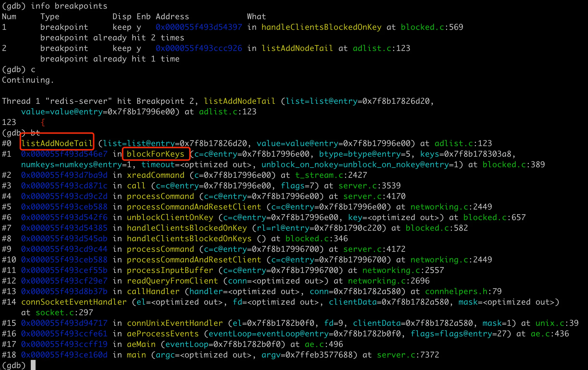Click aeProcessEvents in frame #16
This screenshot has height=370, width=588.
163,334
